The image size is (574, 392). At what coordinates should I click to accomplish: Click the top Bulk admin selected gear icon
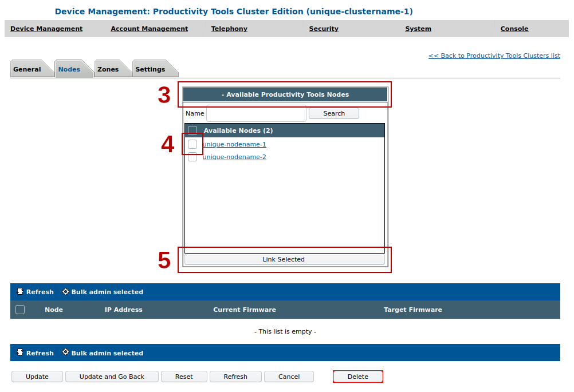point(65,291)
